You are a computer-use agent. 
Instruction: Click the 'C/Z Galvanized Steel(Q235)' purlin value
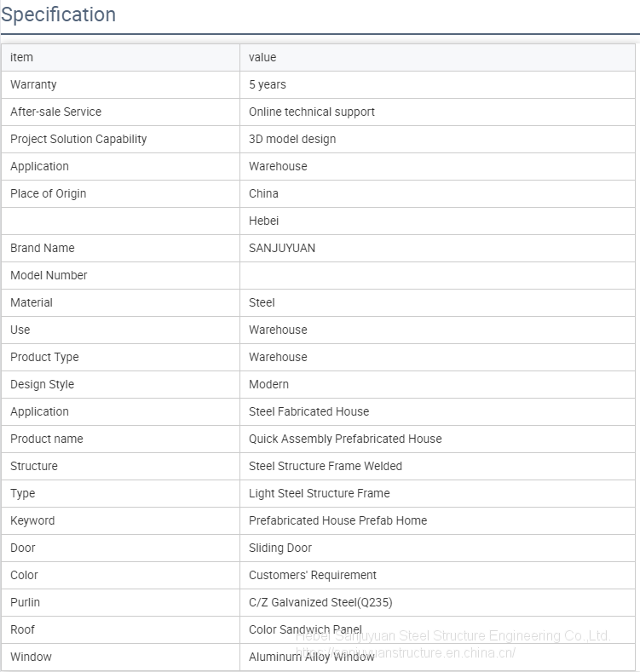pos(320,602)
